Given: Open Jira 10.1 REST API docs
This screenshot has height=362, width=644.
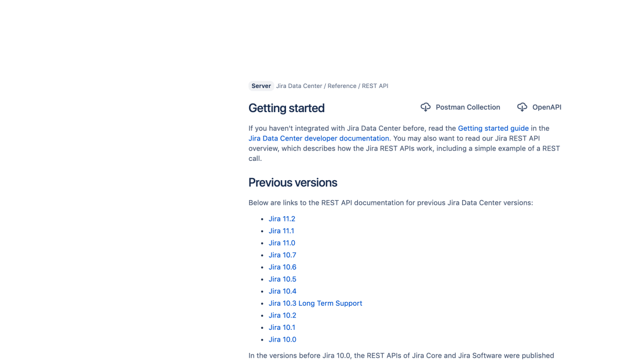Looking at the screenshot, I should (x=282, y=327).
